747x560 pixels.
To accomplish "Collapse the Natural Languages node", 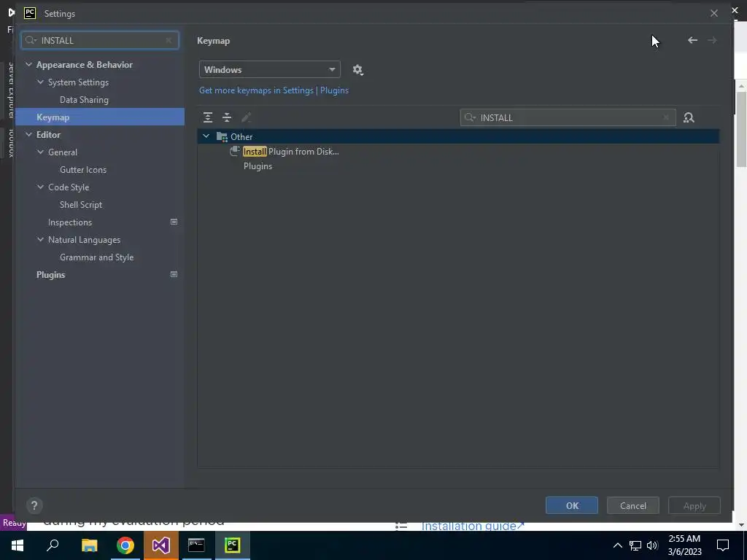I will (41, 239).
